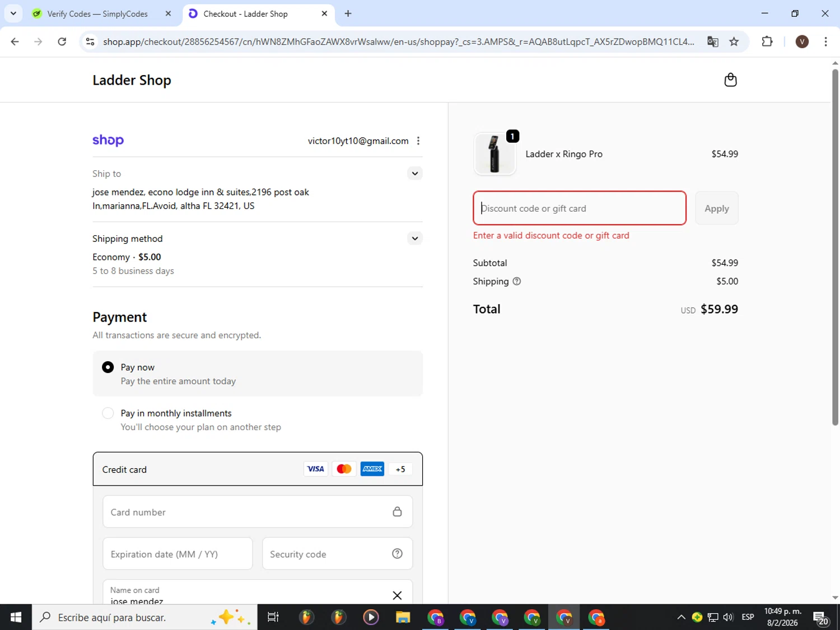Open the browser extensions puzzle icon
Screen dimensions: 840x630
click(767, 41)
